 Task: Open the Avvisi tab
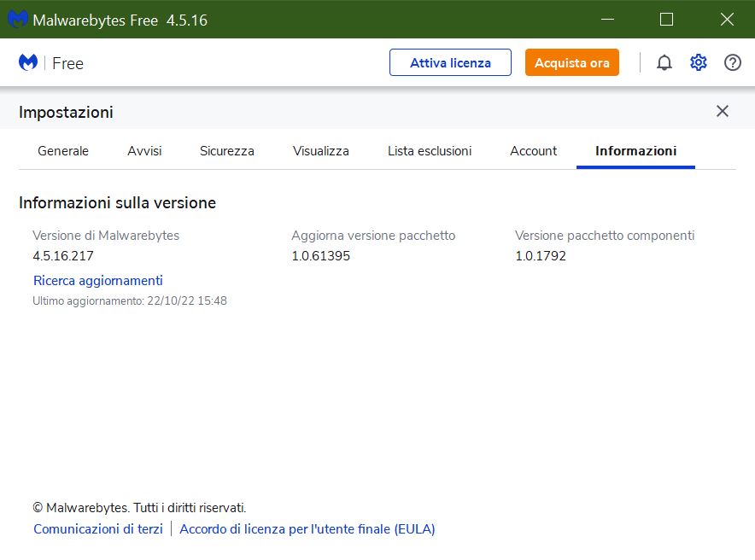(144, 151)
